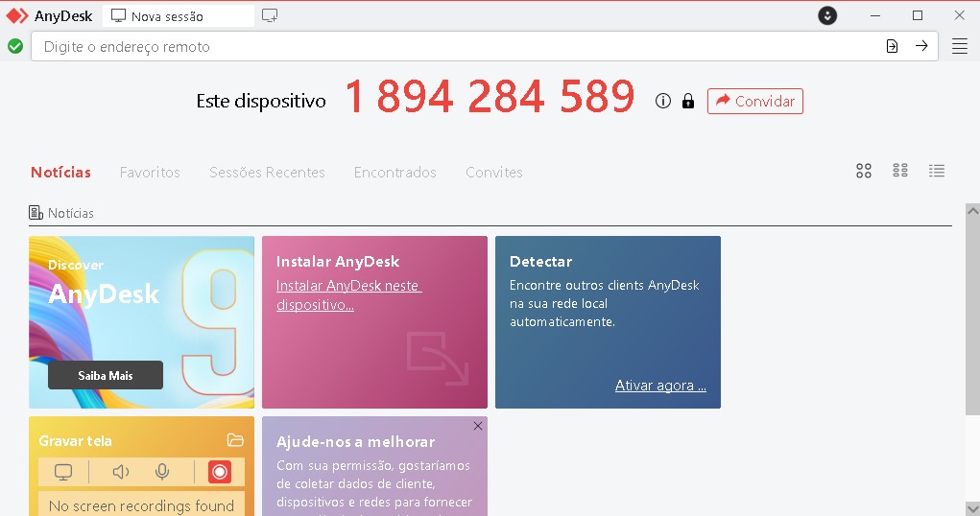Click the Gravar tela card title

[75, 441]
